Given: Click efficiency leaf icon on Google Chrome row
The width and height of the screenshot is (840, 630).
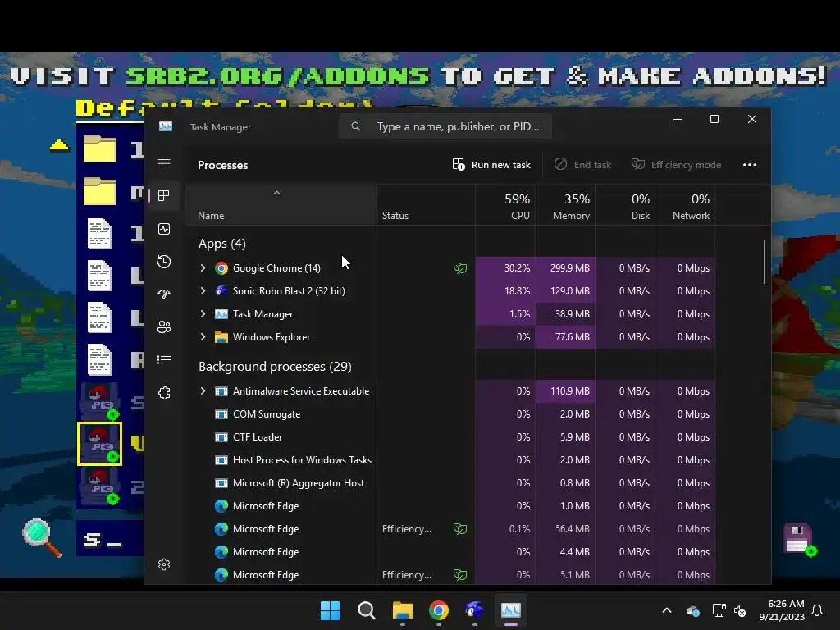Looking at the screenshot, I should tap(460, 268).
